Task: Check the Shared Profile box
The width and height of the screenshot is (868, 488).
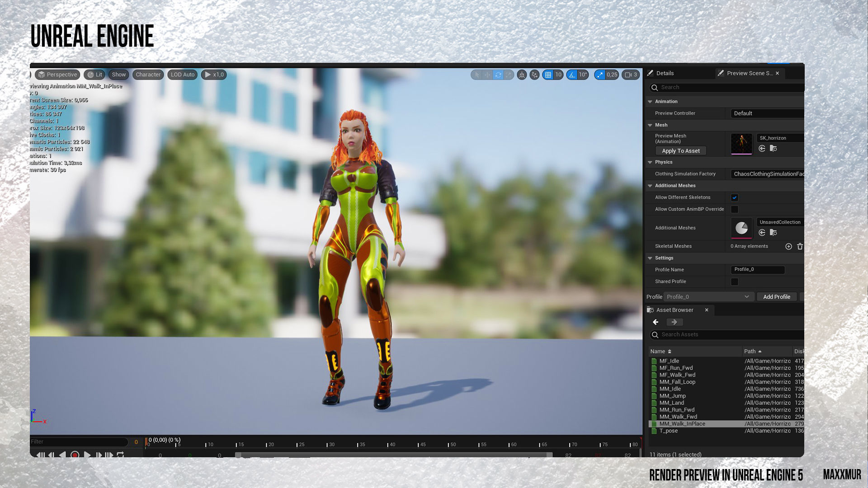Action: pyautogui.click(x=735, y=282)
